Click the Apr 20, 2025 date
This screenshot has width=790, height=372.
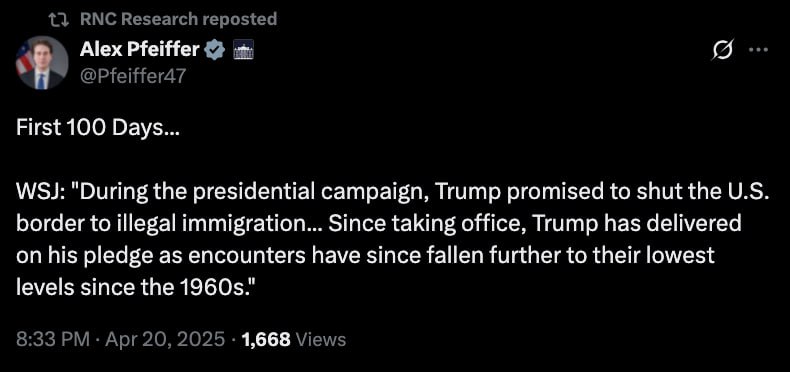(164, 339)
